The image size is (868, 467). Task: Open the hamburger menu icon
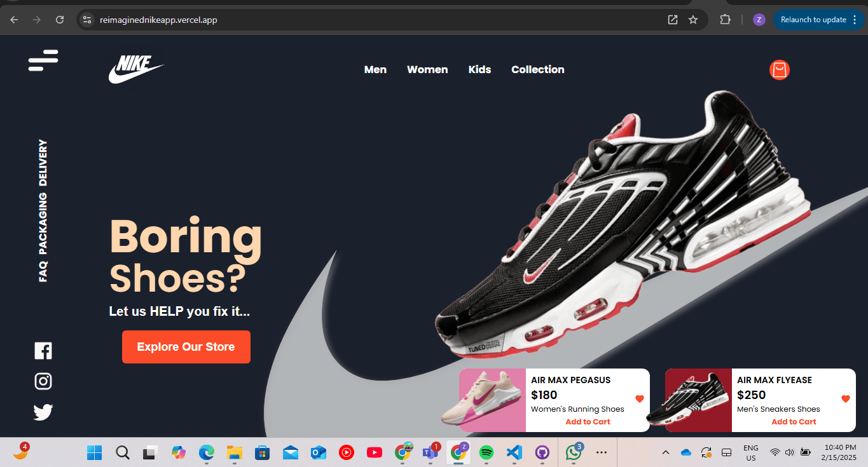[43, 60]
